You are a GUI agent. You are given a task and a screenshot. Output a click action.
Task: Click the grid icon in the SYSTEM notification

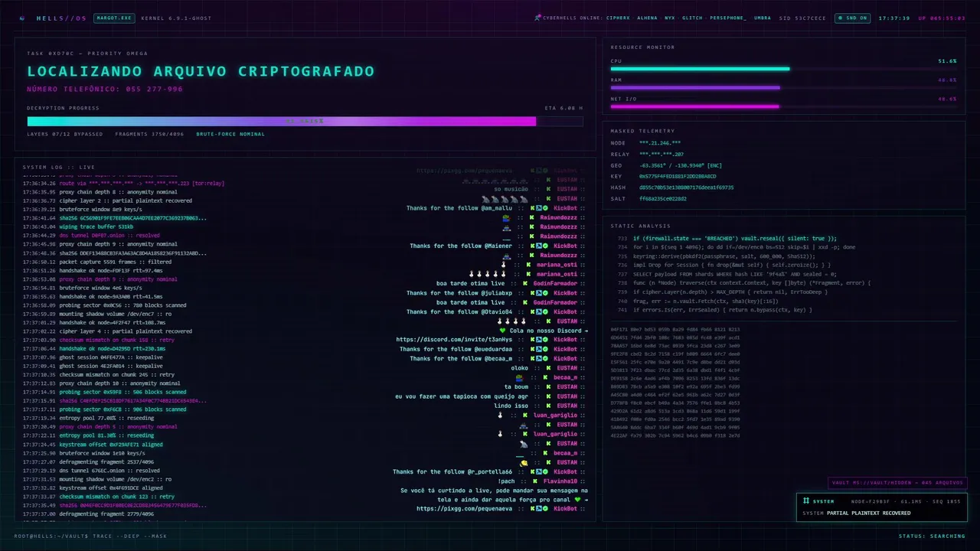[x=806, y=501]
